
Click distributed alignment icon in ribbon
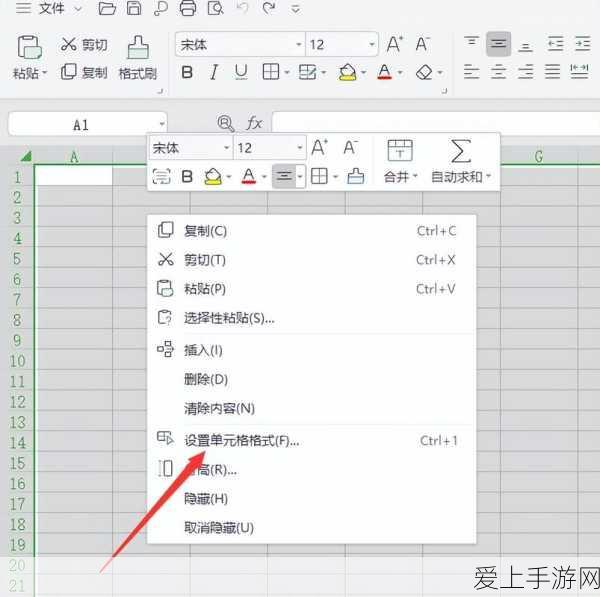tap(579, 72)
